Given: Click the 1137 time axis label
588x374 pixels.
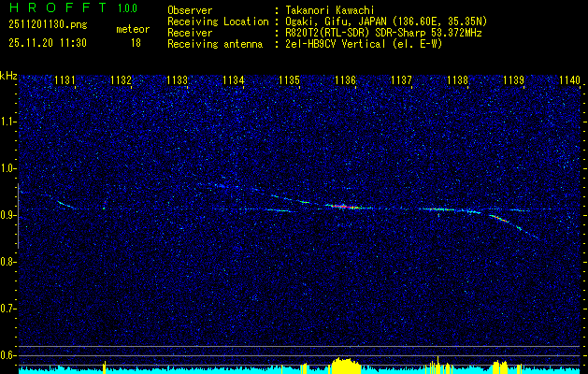Looking at the screenshot, I should click(401, 79).
